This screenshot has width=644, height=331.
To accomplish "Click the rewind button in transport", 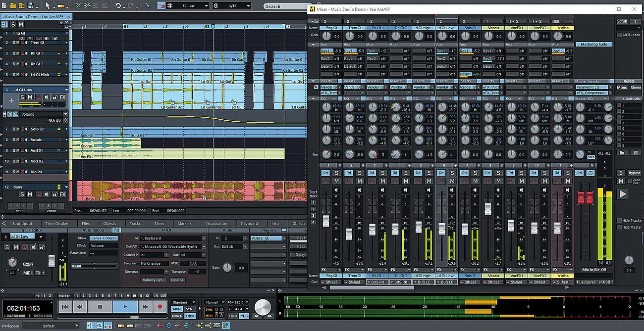I will pos(79,307).
